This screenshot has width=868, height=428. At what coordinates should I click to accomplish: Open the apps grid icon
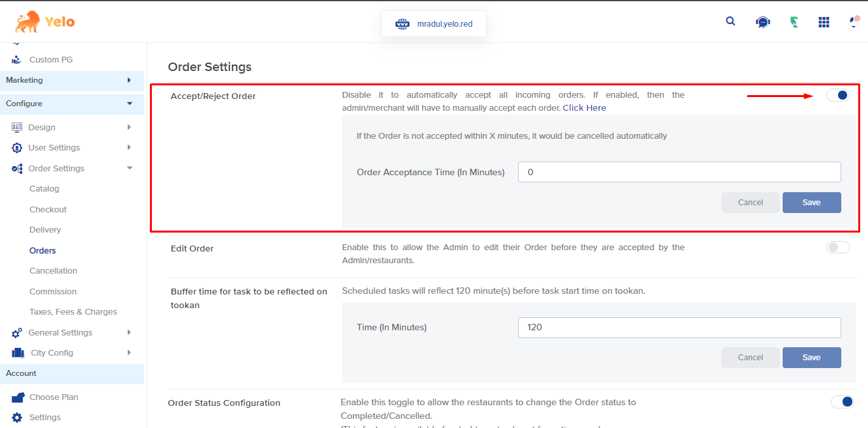(x=824, y=21)
